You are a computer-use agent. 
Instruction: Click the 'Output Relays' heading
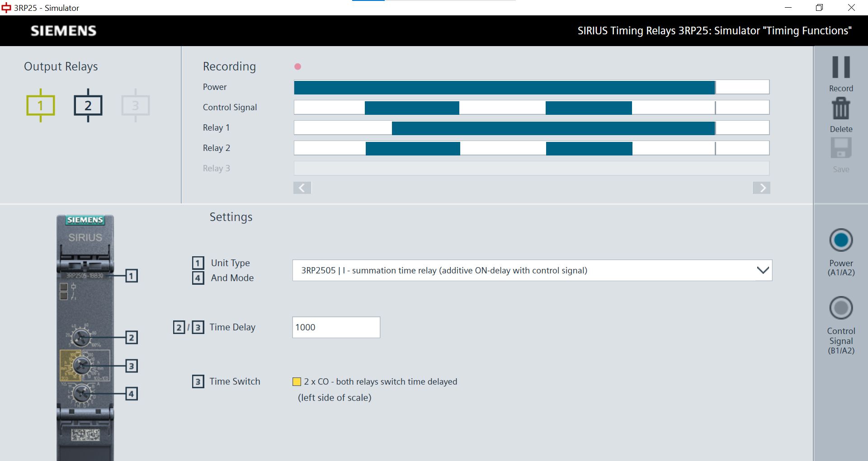coord(61,66)
